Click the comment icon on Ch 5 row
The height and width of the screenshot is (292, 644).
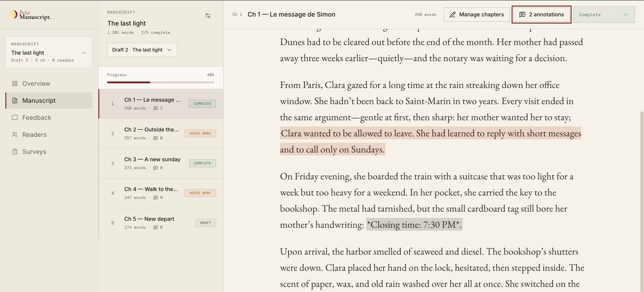point(155,227)
